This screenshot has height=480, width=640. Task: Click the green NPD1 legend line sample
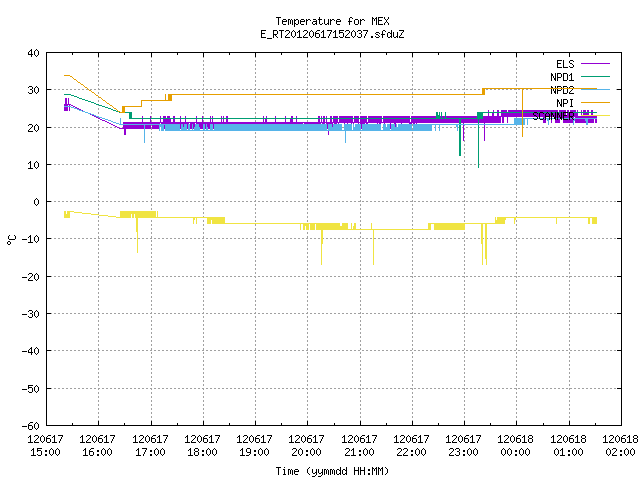click(596, 76)
